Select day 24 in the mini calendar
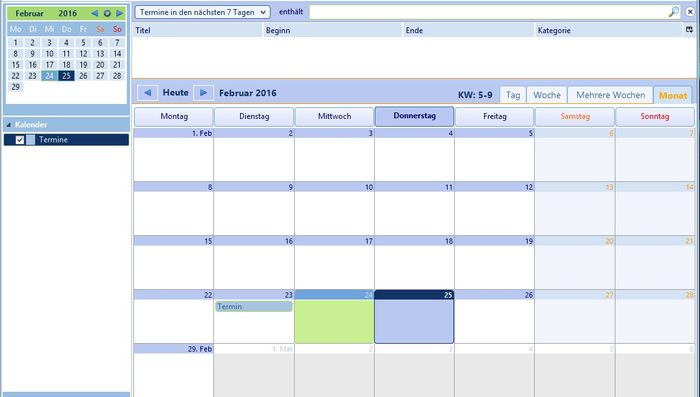 [49, 76]
